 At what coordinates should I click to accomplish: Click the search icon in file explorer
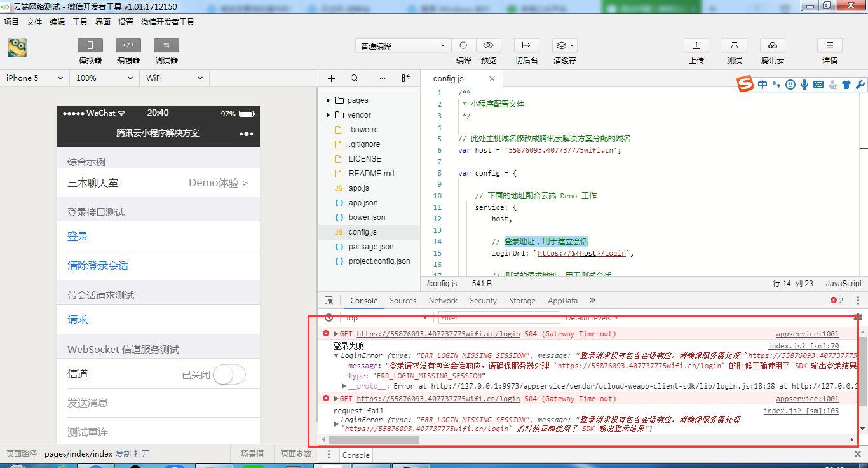pos(355,78)
